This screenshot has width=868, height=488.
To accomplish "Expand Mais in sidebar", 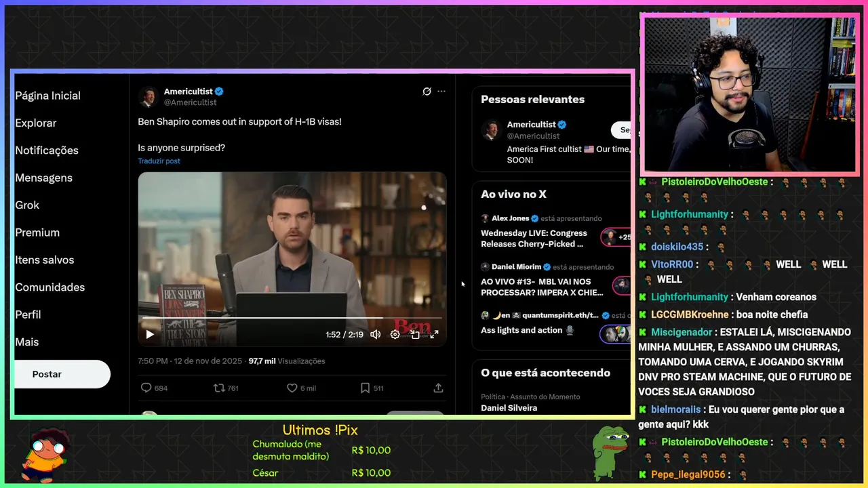I will click(x=27, y=342).
